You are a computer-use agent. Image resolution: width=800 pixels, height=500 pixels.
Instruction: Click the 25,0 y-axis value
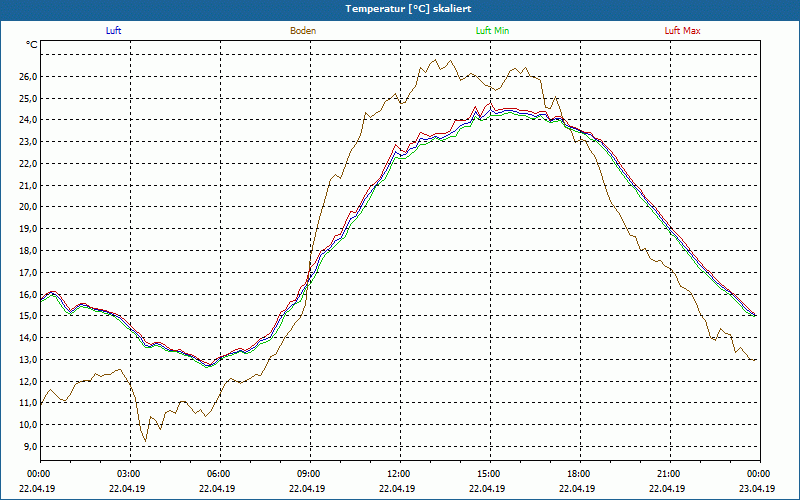point(29,98)
